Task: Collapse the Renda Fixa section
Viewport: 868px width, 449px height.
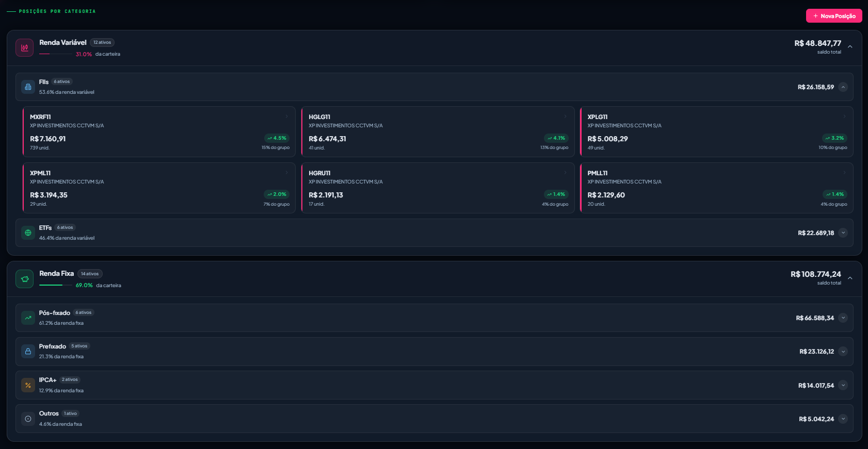Action: click(x=850, y=278)
